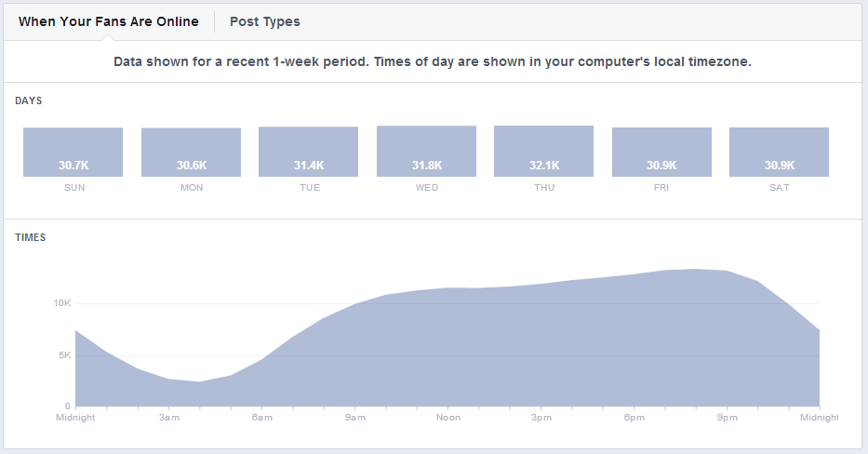Click the Sunday 30.7K bar
The height and width of the screenshot is (454, 868).
[73, 153]
